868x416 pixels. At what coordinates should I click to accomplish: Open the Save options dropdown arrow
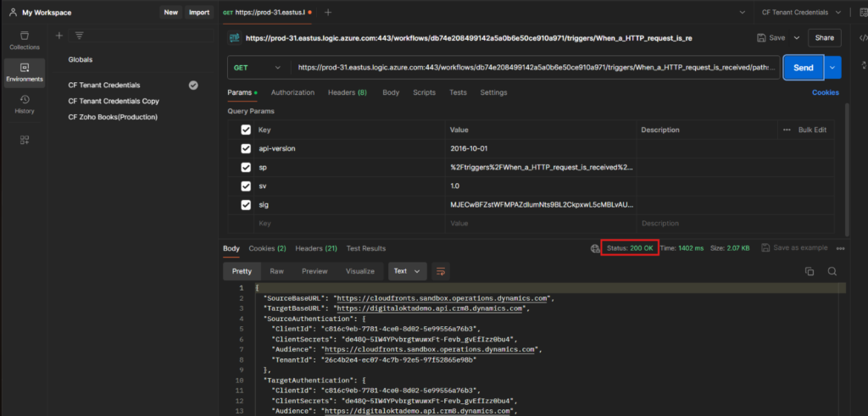tap(797, 37)
